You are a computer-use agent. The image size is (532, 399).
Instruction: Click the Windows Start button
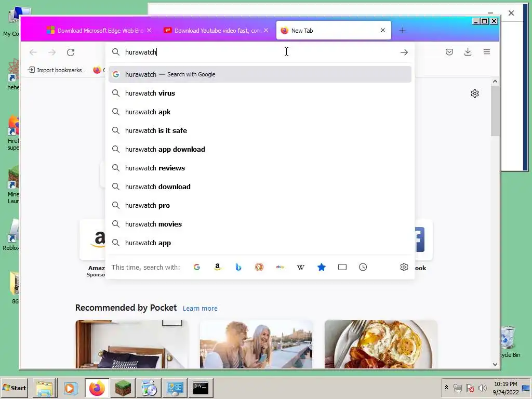coord(15,388)
